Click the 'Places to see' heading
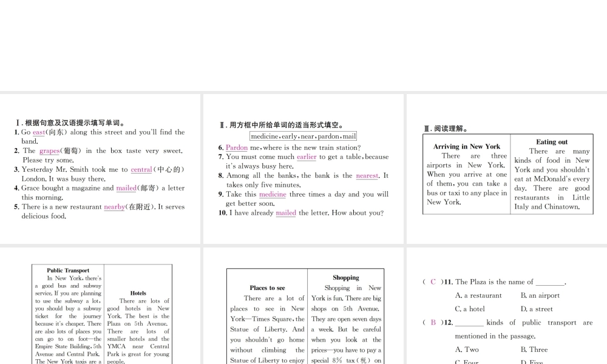This screenshot has width=607, height=364. pos(267,288)
